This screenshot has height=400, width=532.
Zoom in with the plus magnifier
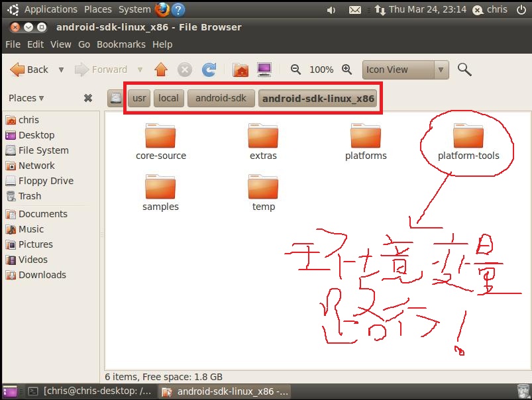pos(346,70)
